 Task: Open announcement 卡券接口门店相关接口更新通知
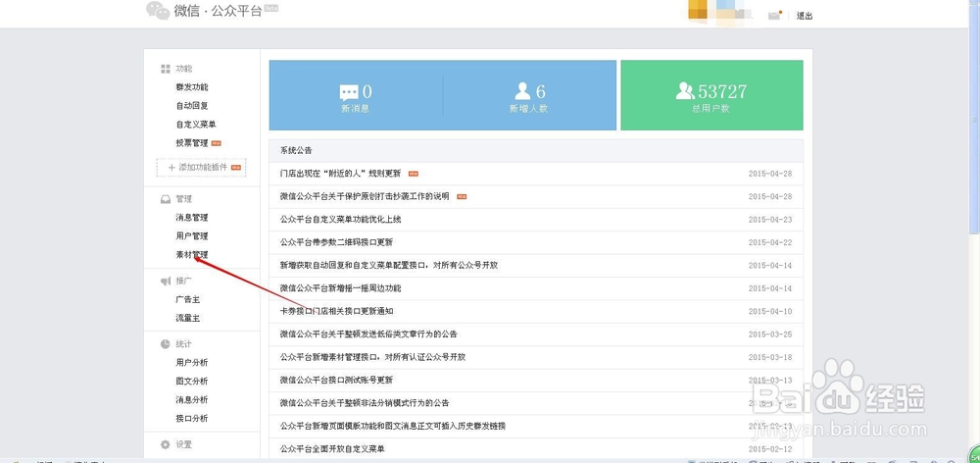pos(336,311)
